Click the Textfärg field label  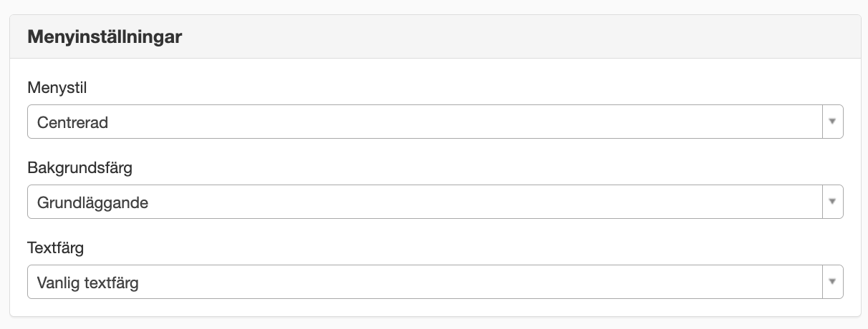pyautogui.click(x=56, y=248)
